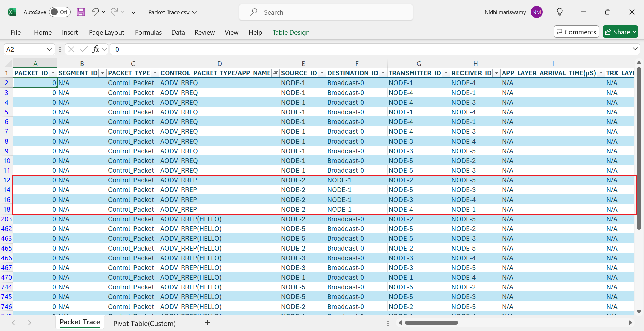
Task: Click the Save icon in title bar
Action: click(x=81, y=12)
